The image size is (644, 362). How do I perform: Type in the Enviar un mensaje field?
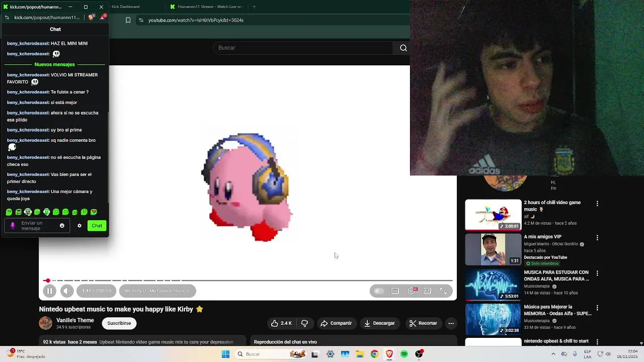tap(38, 226)
